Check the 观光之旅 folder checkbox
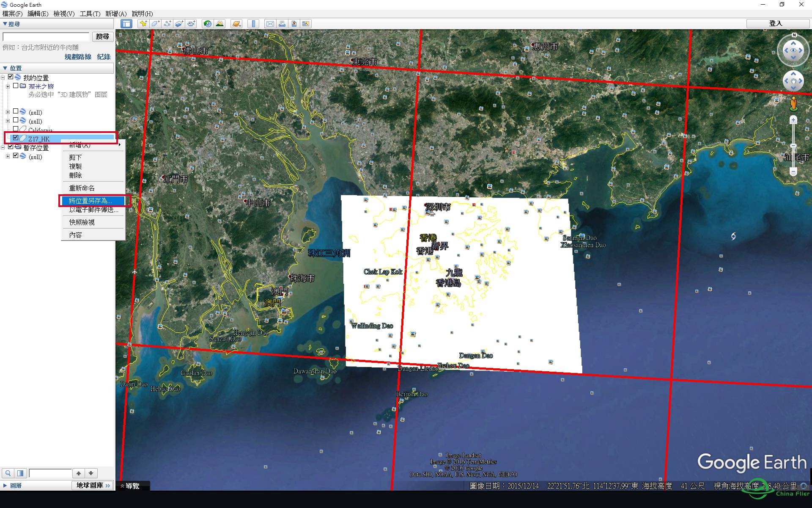The image size is (812, 508). (16, 86)
